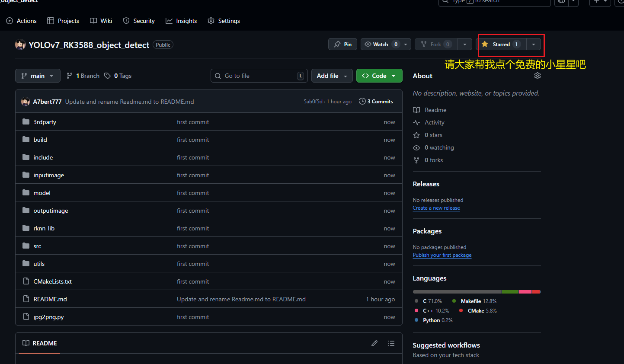This screenshot has height=364, width=624.
Task: Open the include folder
Action: [43, 157]
